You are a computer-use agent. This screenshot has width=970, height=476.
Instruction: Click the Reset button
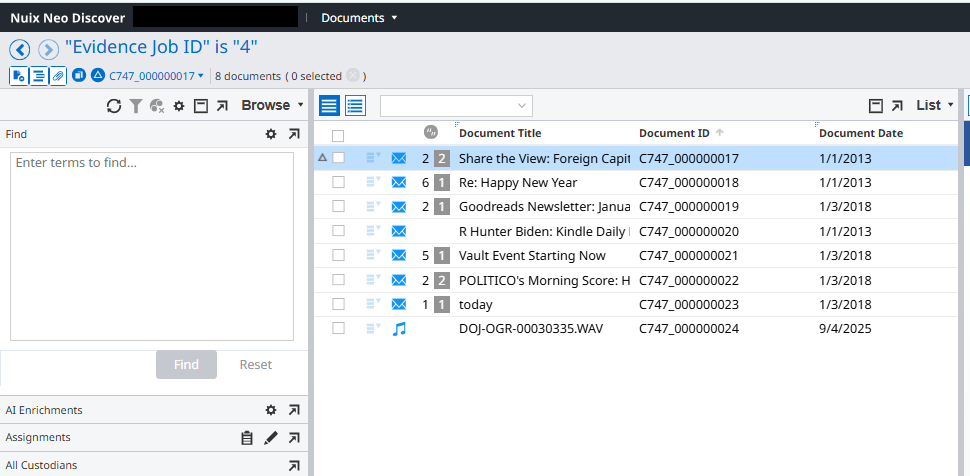[x=255, y=365]
